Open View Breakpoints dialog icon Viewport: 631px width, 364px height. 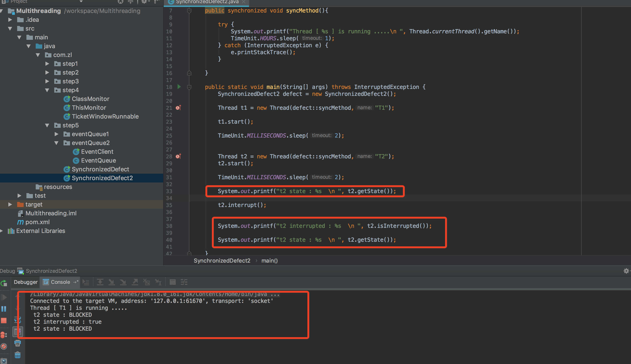[x=4, y=335]
